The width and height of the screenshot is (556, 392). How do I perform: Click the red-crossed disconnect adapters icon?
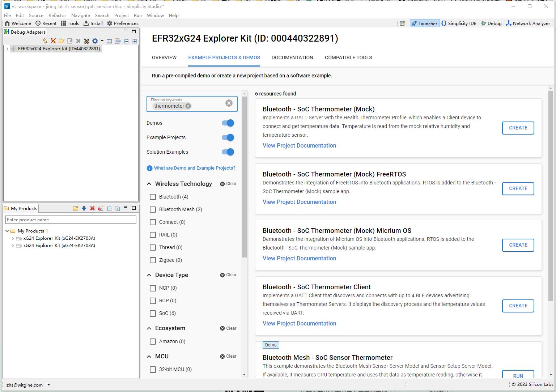point(53,41)
